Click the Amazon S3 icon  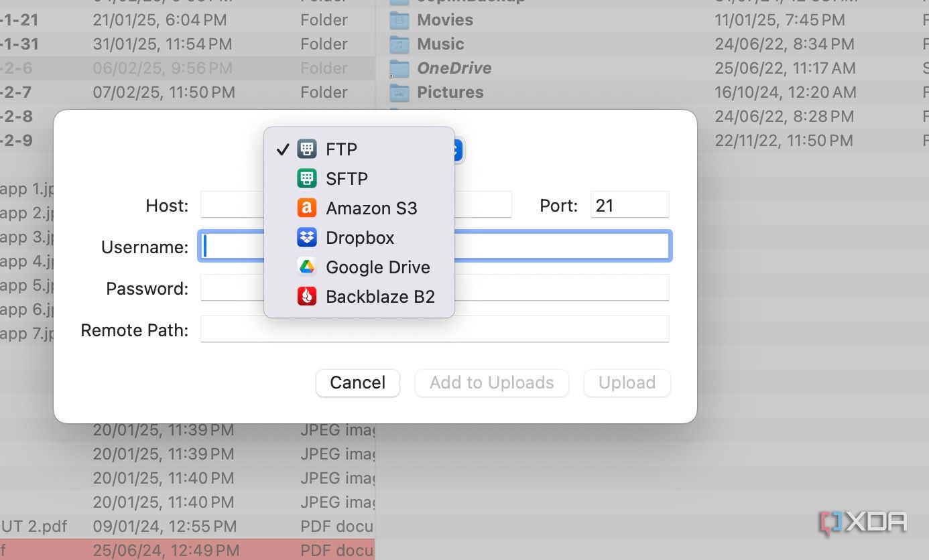point(306,208)
